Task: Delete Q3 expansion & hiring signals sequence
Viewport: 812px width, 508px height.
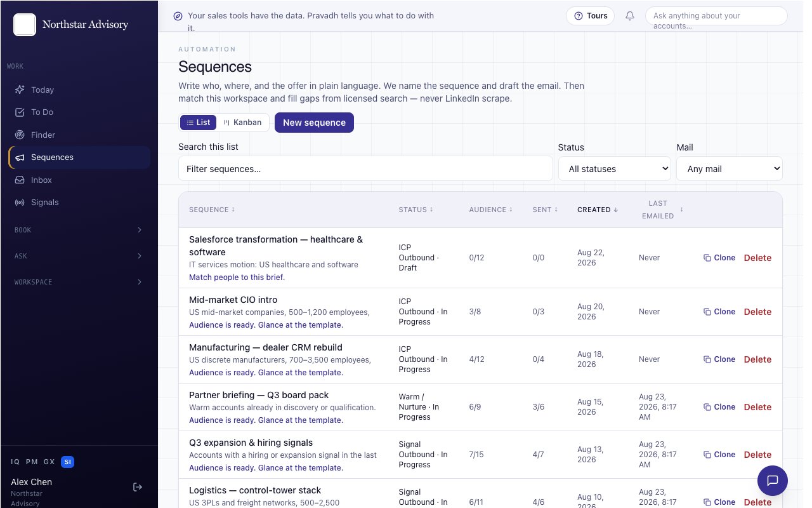Action: pos(757,455)
